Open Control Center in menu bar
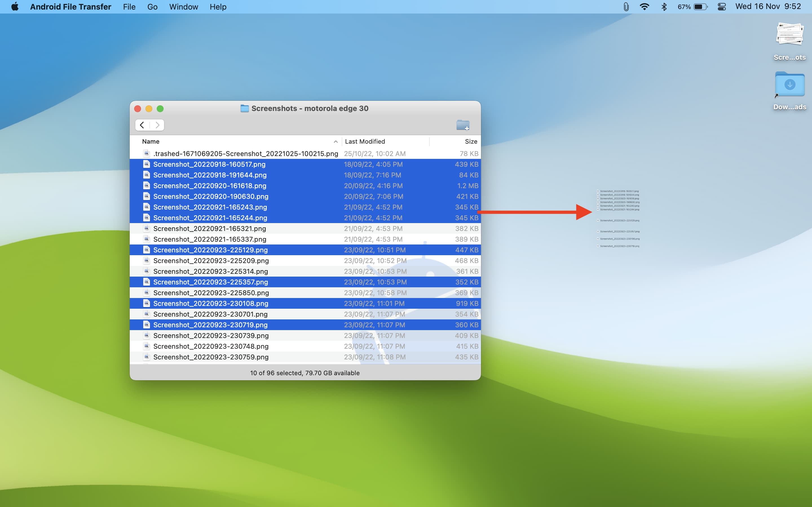 [721, 7]
